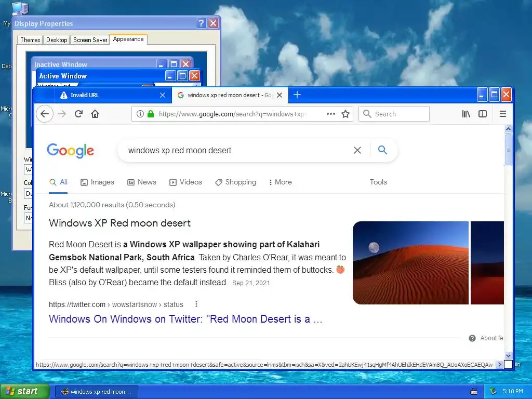Image resolution: width=532 pixels, height=399 pixels.
Task: Bookmark this page with the star icon
Action: coord(345,114)
